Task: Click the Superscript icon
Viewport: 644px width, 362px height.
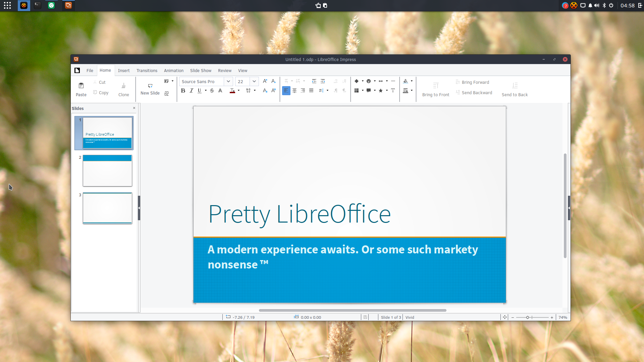Action: click(273, 90)
